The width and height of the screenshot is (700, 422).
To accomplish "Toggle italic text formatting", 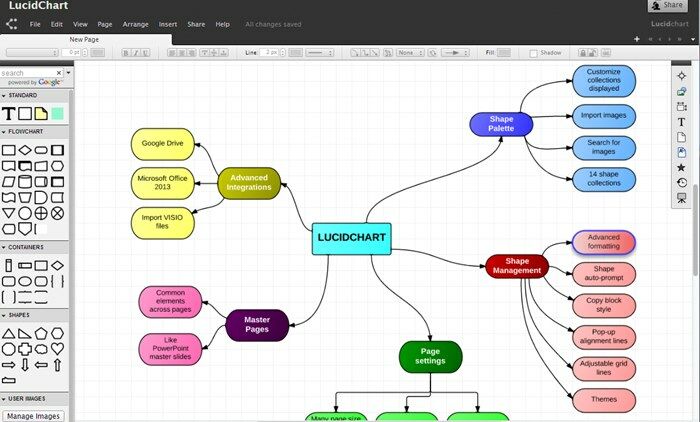I will pyautogui.click(x=136, y=53).
